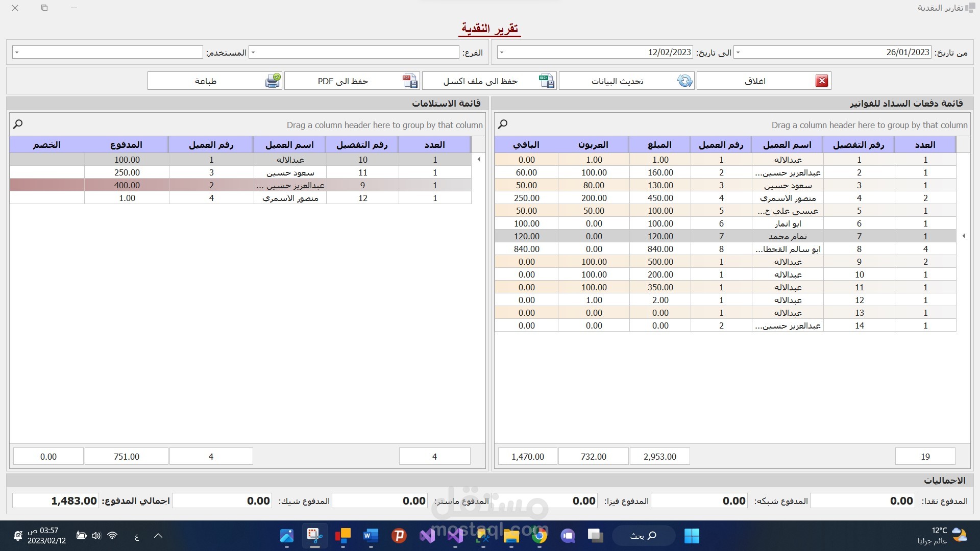Image resolution: width=980 pixels, height=551 pixels.
Task: Expand the من تاريخ date dropdown
Action: coord(738,53)
